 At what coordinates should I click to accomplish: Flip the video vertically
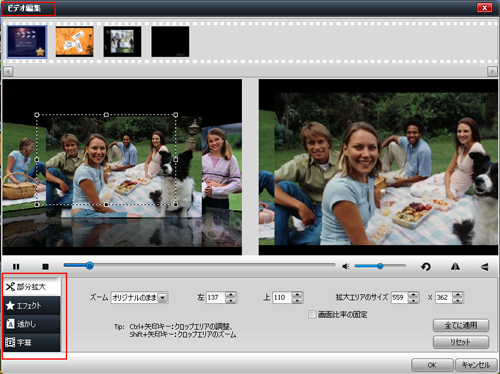tap(485, 266)
